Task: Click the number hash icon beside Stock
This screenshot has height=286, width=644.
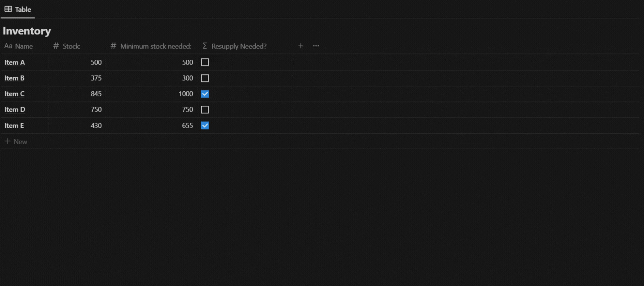Action: click(x=56, y=46)
